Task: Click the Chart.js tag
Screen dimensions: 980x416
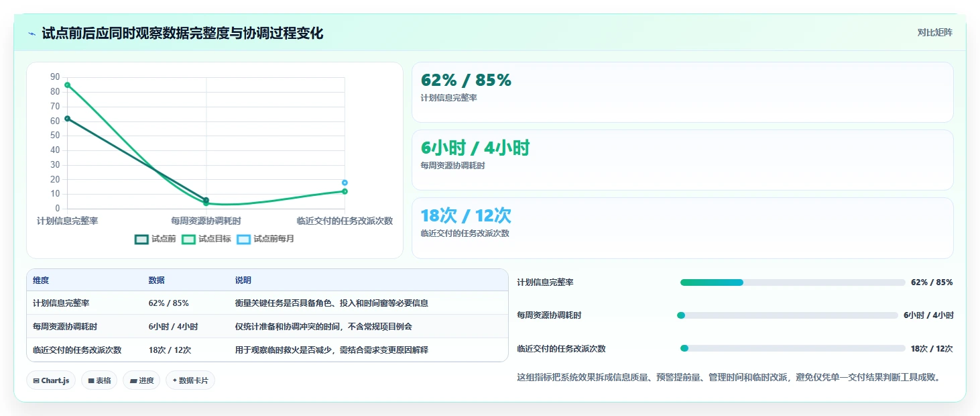Action: coord(52,380)
